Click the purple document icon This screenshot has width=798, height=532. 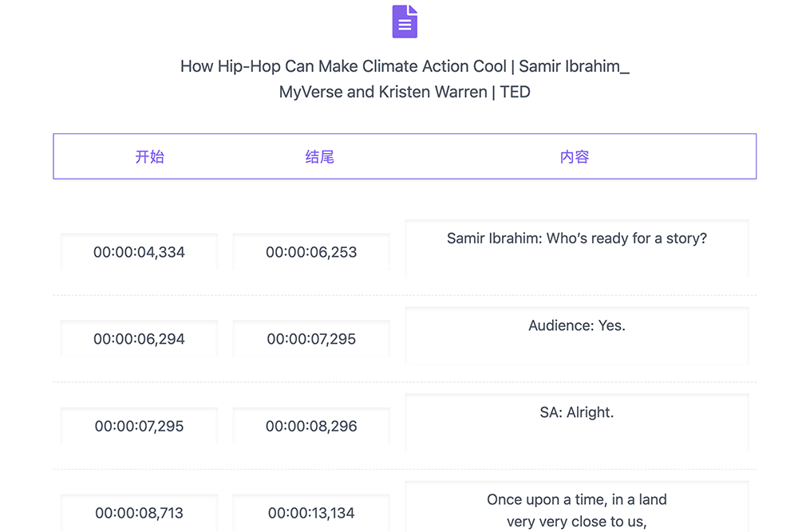pos(405,22)
